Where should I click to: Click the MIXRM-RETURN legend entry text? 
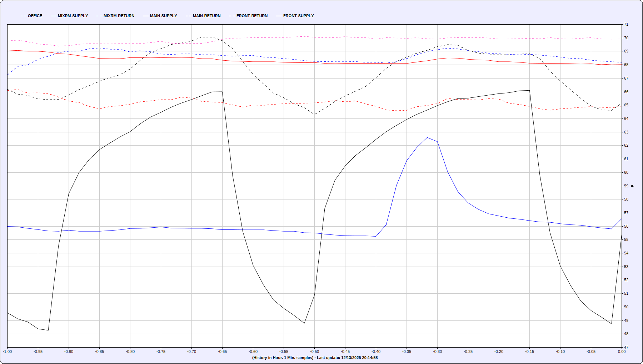119,16
